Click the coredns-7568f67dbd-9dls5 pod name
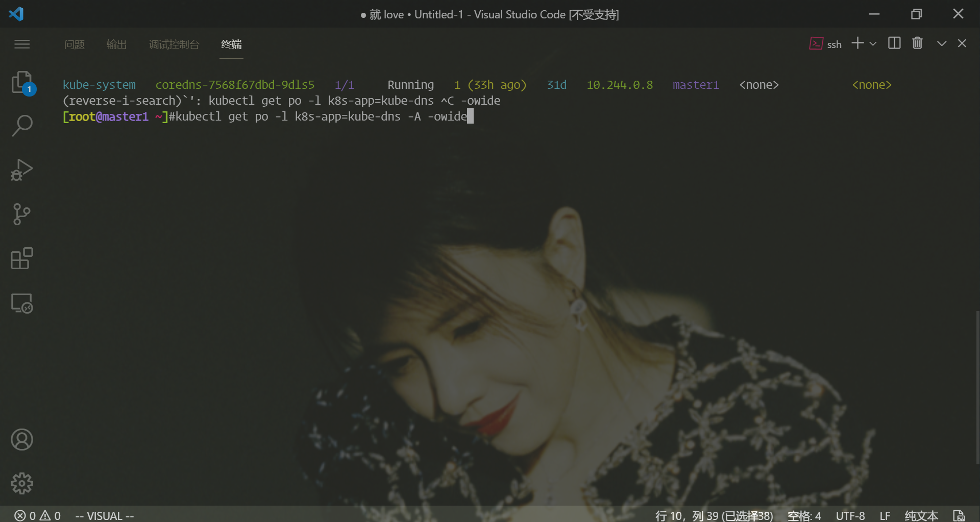 point(235,85)
